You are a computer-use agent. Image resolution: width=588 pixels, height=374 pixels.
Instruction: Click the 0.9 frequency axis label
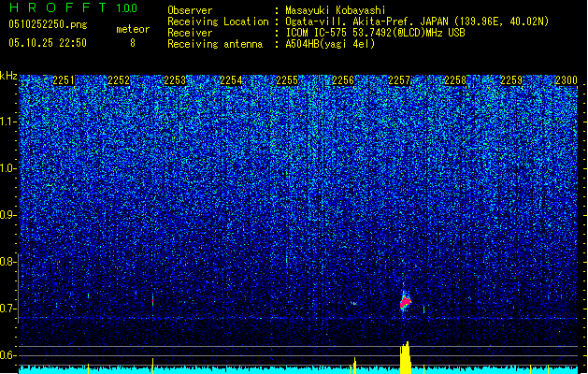pos(8,215)
